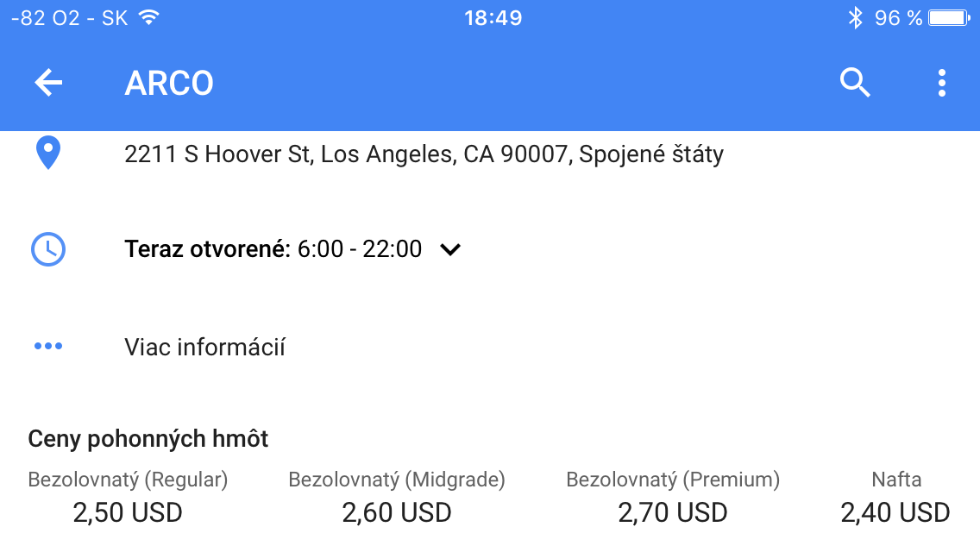
Task: Tap the blue clock hours icon
Action: tap(47, 249)
